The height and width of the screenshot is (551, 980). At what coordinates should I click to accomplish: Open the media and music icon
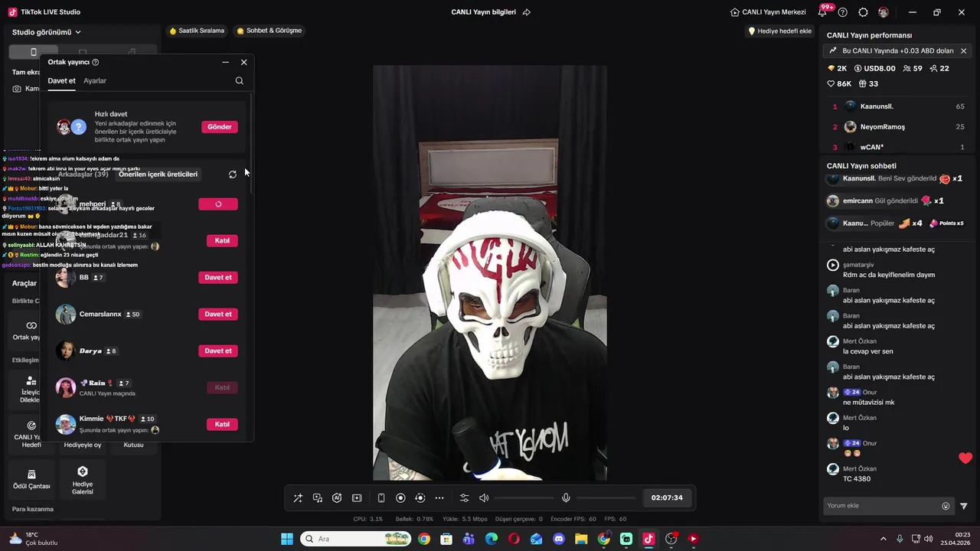coord(318,498)
